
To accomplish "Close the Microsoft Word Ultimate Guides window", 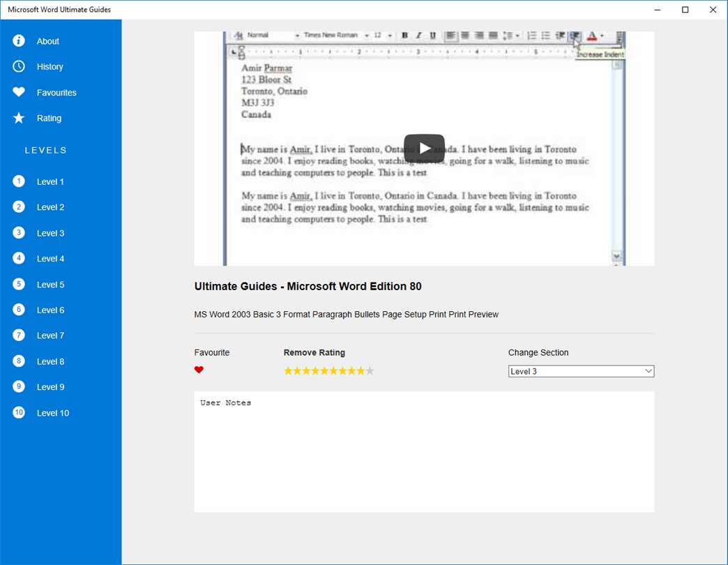I will tap(713, 10).
